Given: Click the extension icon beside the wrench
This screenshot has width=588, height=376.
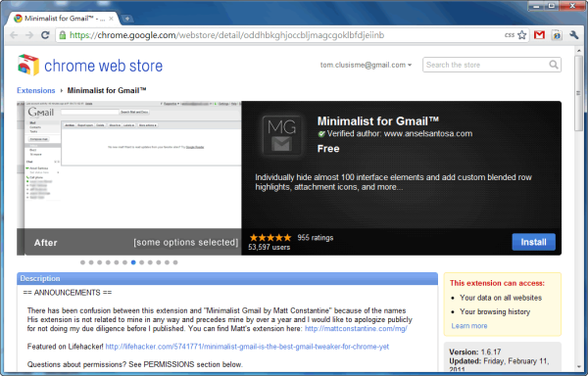Looking at the screenshot, I should [557, 35].
